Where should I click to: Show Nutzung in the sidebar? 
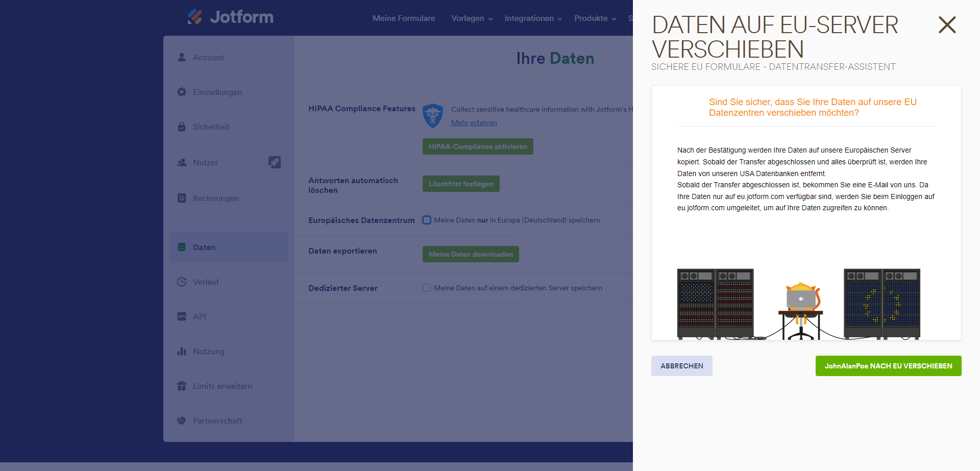coord(229,351)
